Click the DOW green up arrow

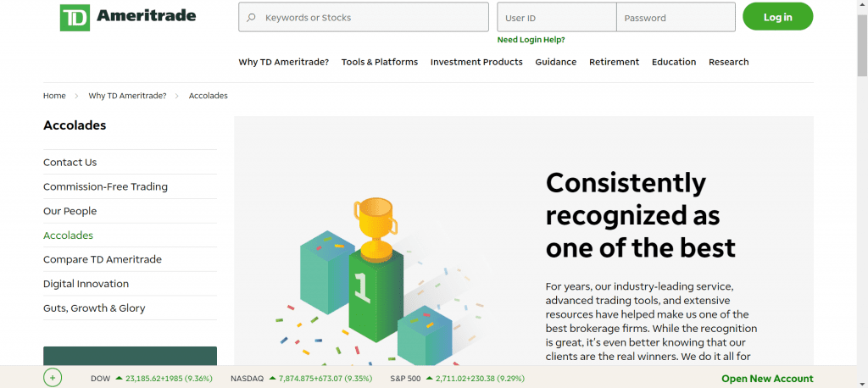pos(119,379)
